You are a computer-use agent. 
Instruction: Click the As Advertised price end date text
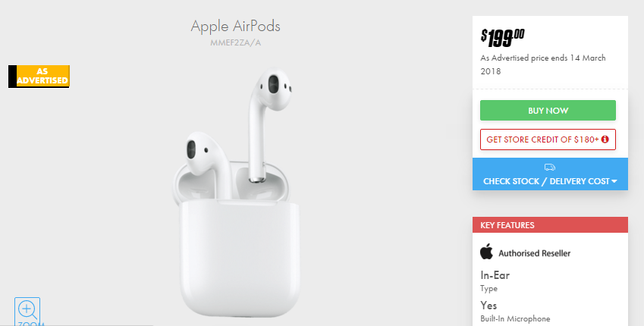point(543,64)
